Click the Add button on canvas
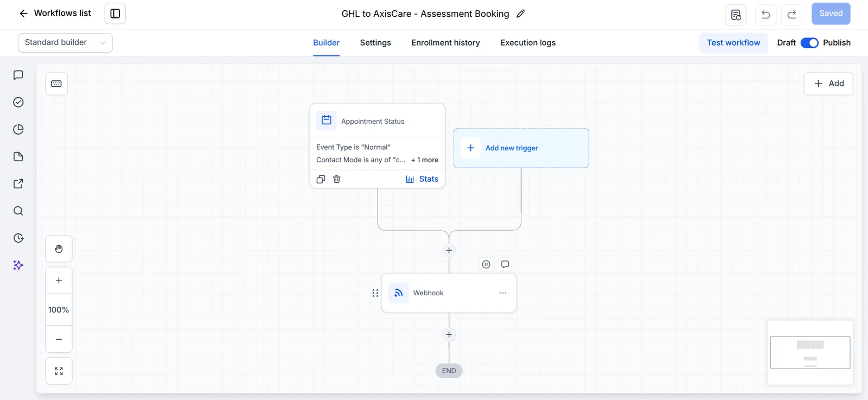The height and width of the screenshot is (400, 868). pyautogui.click(x=828, y=84)
